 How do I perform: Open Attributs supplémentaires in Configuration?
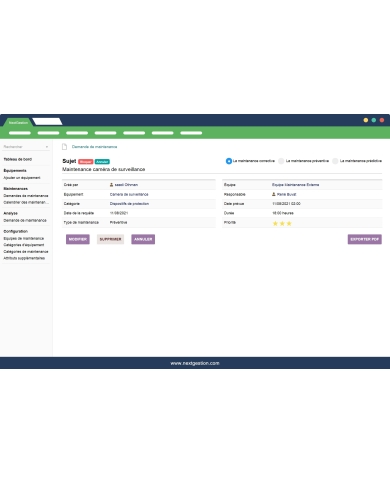click(x=24, y=258)
